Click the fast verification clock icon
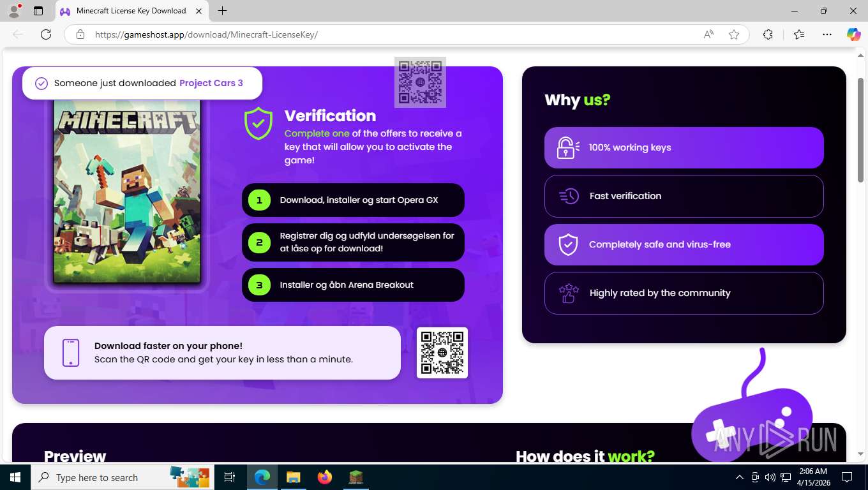Viewport: 868px width, 490px height. point(569,196)
